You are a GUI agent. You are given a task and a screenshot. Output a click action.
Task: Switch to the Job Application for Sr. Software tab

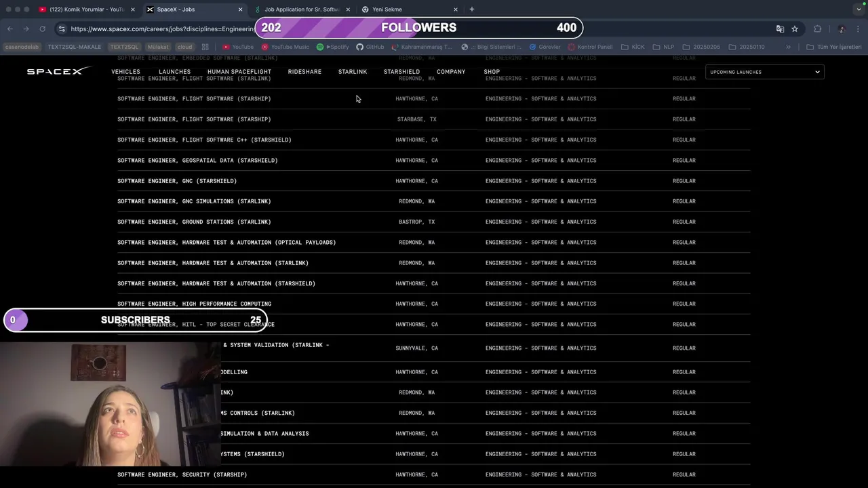302,9
